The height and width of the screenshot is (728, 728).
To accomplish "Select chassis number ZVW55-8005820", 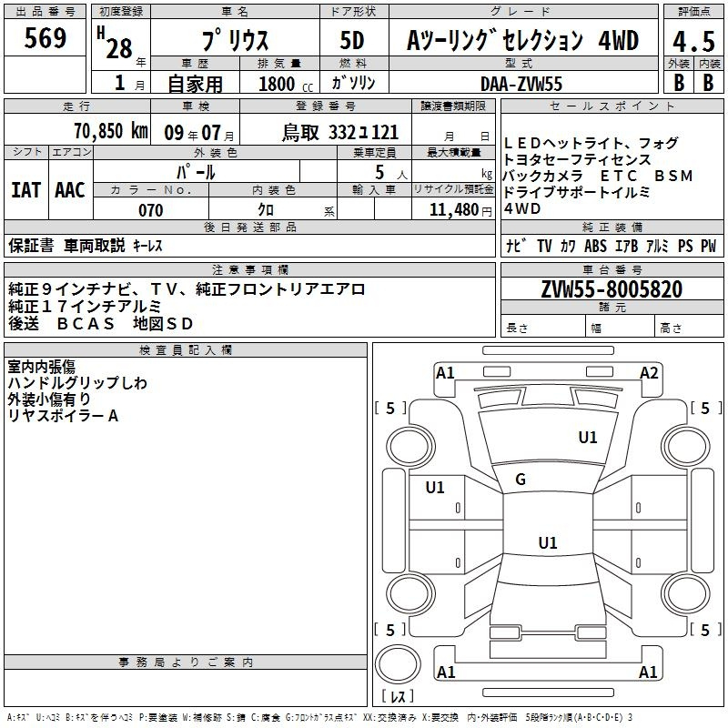I will (x=612, y=288).
